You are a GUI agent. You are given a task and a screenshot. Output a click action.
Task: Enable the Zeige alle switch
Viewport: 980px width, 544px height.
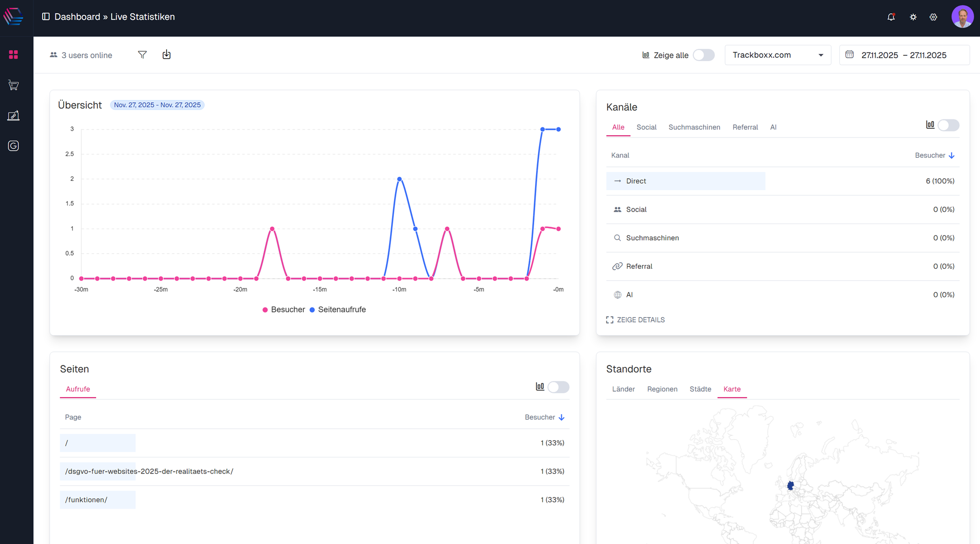(704, 55)
